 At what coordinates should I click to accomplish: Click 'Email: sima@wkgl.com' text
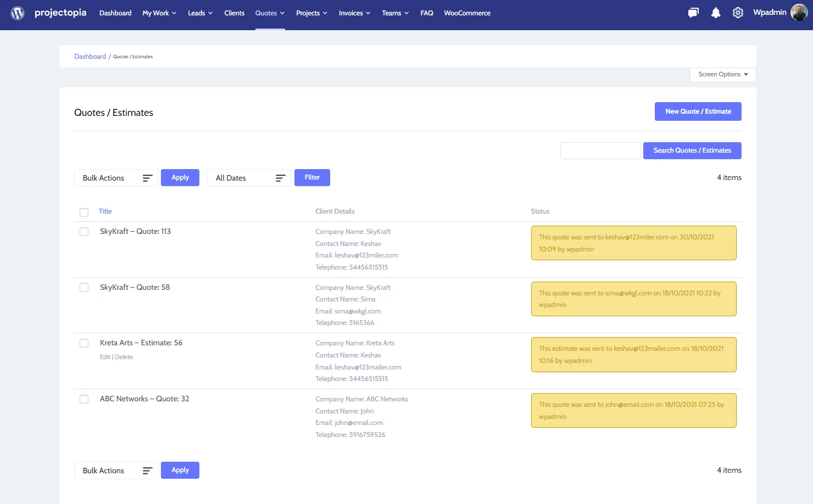tap(348, 311)
